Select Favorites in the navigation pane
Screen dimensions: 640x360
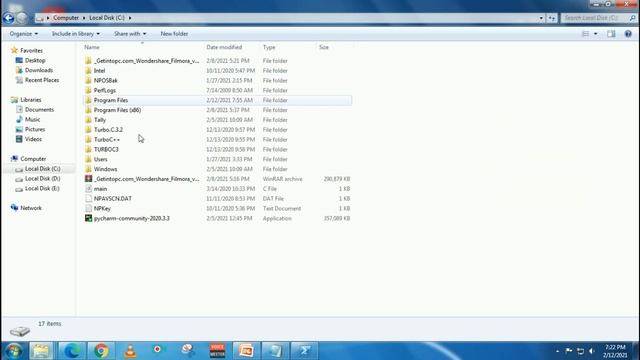coord(31,51)
